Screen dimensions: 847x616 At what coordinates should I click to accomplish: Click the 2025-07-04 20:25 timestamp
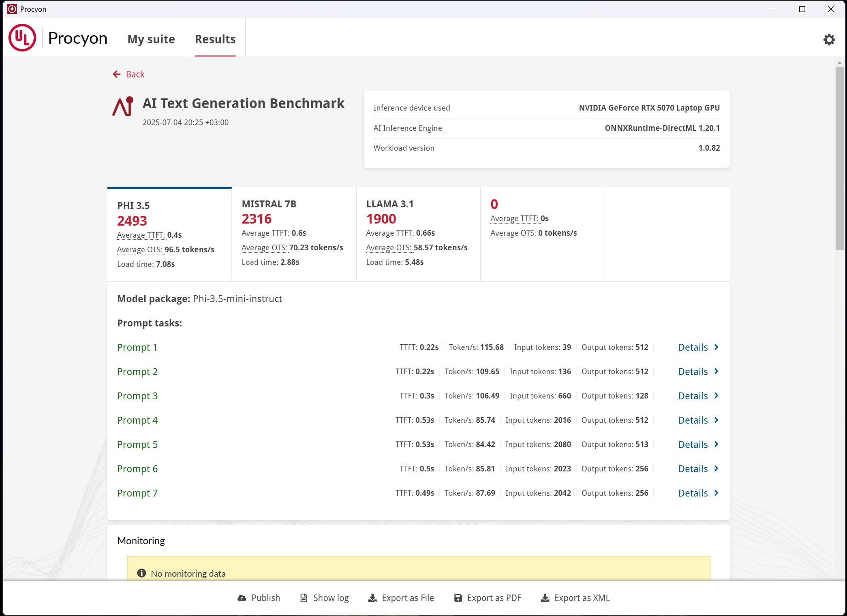(185, 122)
